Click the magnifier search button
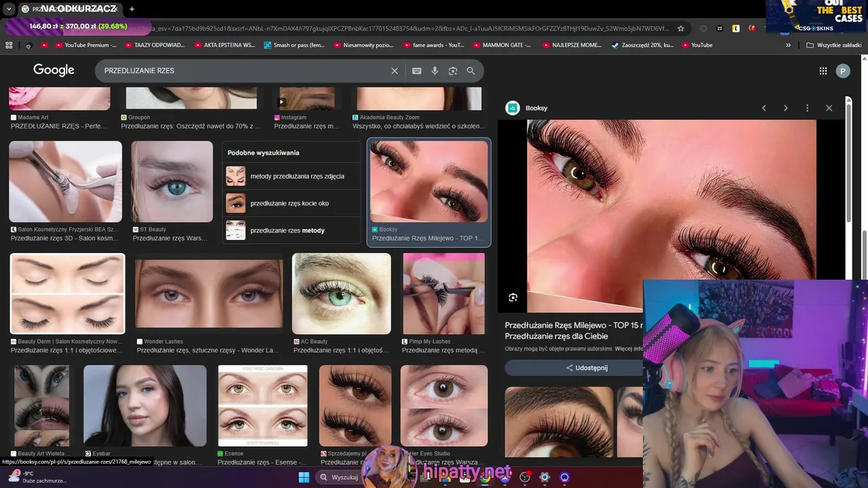868x488 pixels. (x=471, y=71)
